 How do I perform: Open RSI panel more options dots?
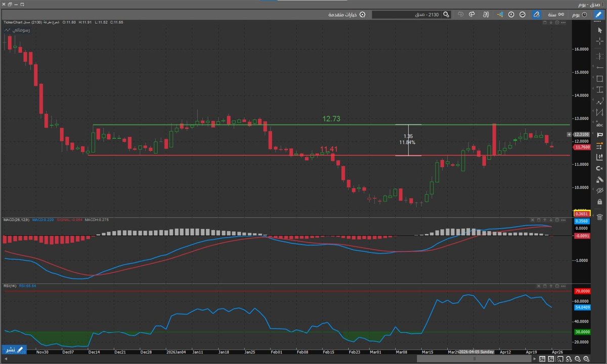563,286
